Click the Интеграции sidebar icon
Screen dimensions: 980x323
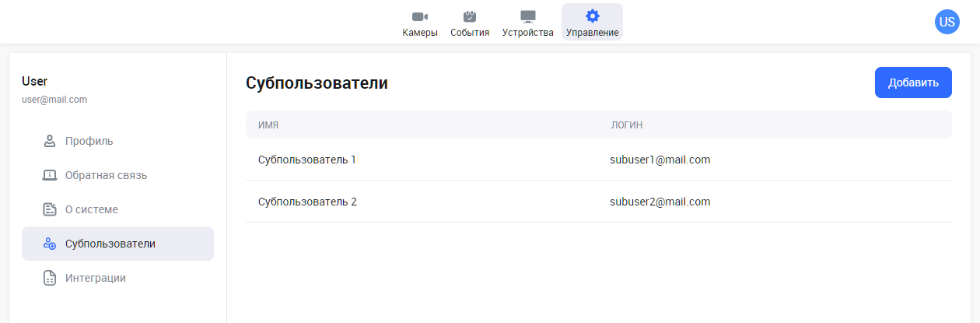coord(50,278)
